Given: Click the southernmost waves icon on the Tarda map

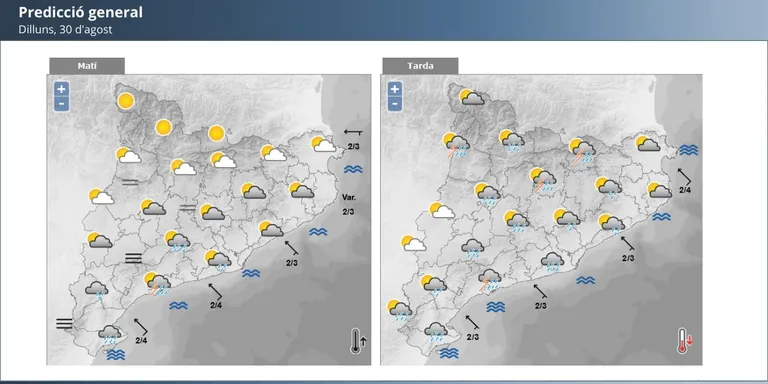Looking at the screenshot, I should (449, 353).
